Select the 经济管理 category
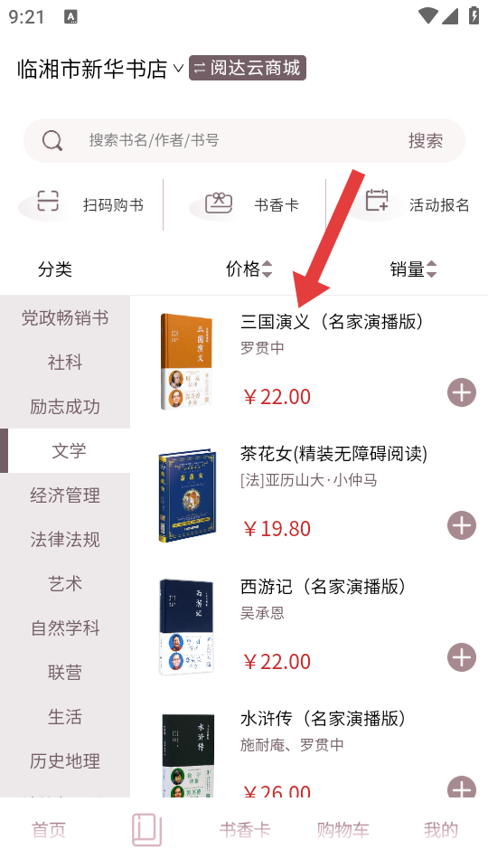 65,495
